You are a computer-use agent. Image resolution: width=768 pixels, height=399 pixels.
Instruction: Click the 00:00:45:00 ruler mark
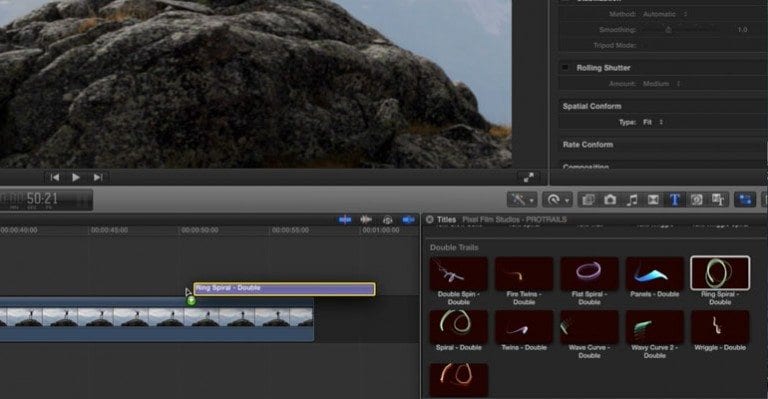(109, 230)
